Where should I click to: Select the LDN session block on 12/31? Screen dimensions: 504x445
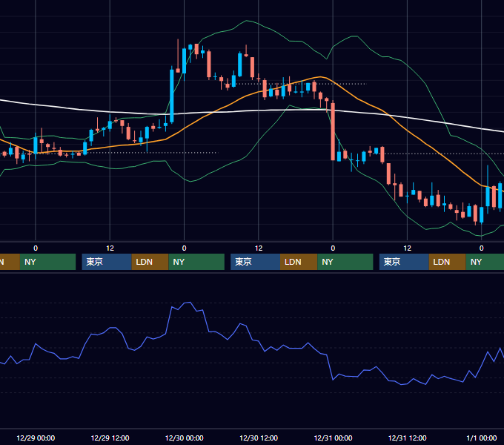[x=448, y=262]
